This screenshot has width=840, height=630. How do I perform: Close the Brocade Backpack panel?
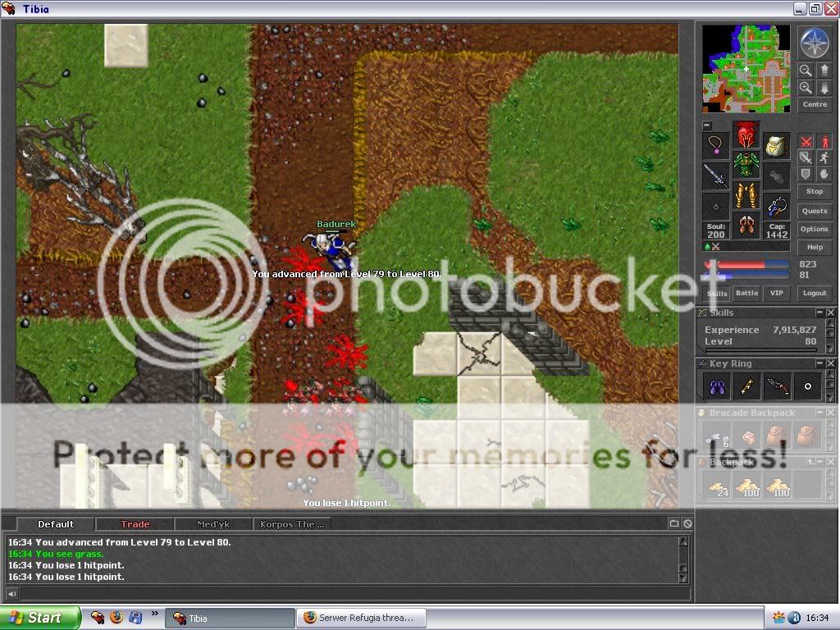pos(830,413)
